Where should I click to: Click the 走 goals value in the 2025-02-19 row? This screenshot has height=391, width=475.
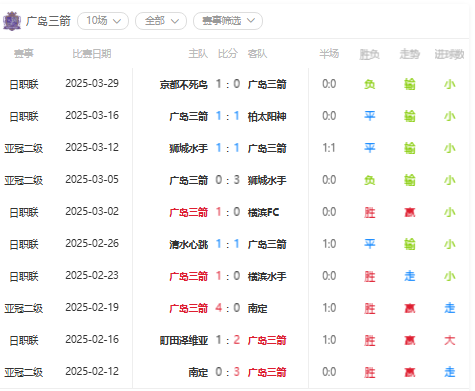coord(449,308)
